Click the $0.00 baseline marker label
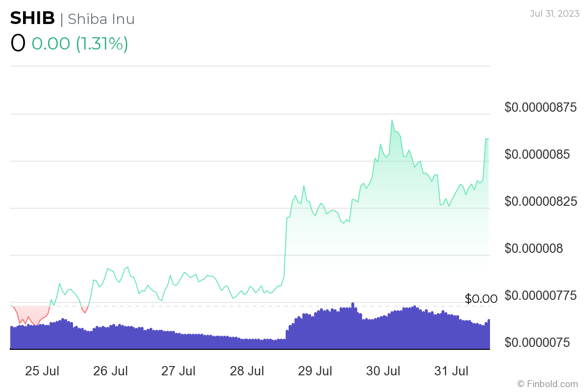The image size is (588, 392). 481,299
